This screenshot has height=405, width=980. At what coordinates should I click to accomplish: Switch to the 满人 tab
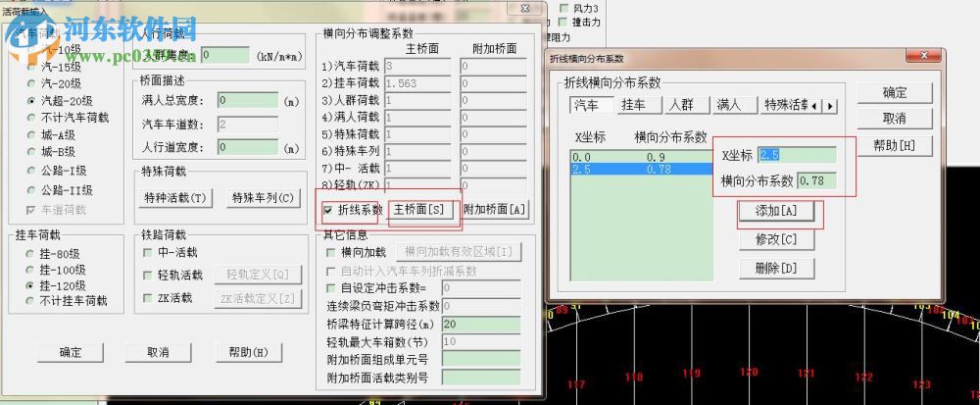(734, 106)
